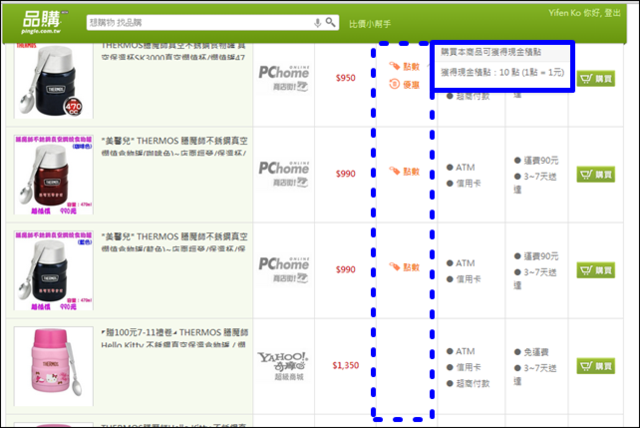Select the $1,350 price text
Image resolution: width=640 pixels, height=428 pixels.
coord(346,365)
